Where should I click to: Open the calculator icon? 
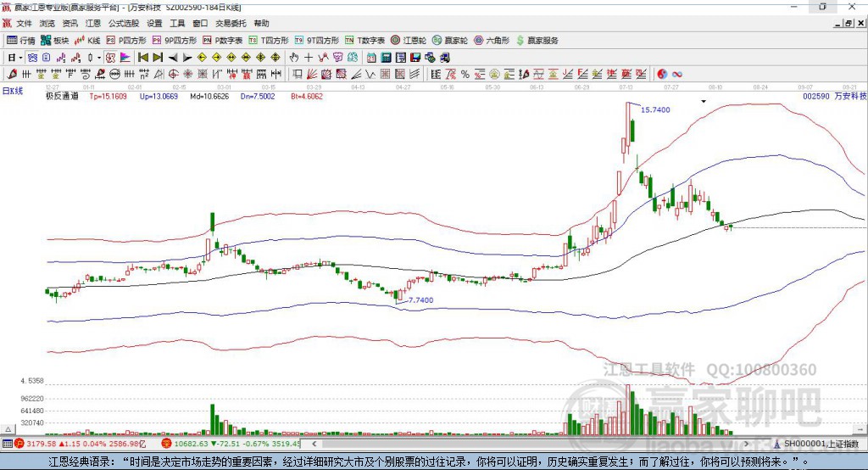pos(387,58)
